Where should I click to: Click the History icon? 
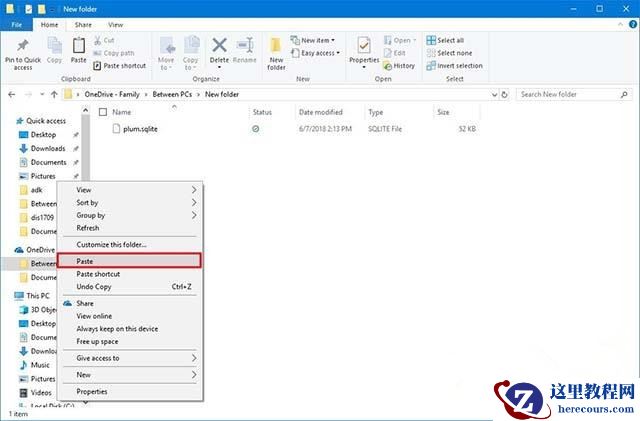387,66
